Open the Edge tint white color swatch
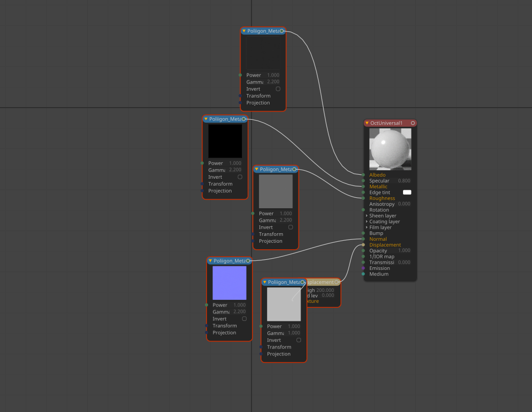532x412 pixels. [x=407, y=193]
